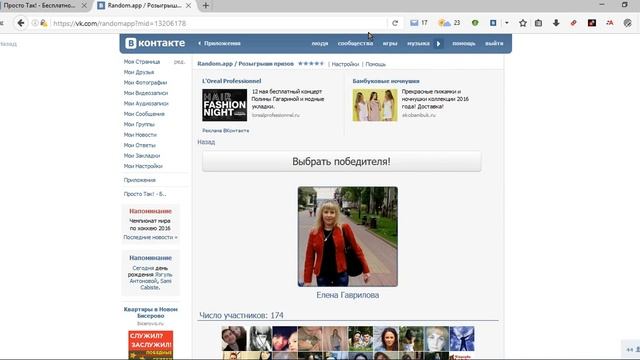640x360 pixels.
Task: Open Моя Страница in sidebar
Action: point(142,62)
